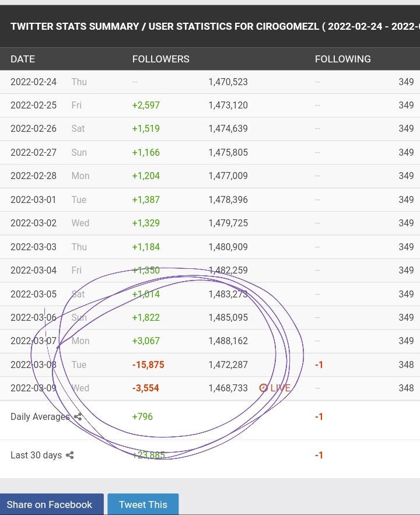Click follower total 1,479,725

(228, 223)
